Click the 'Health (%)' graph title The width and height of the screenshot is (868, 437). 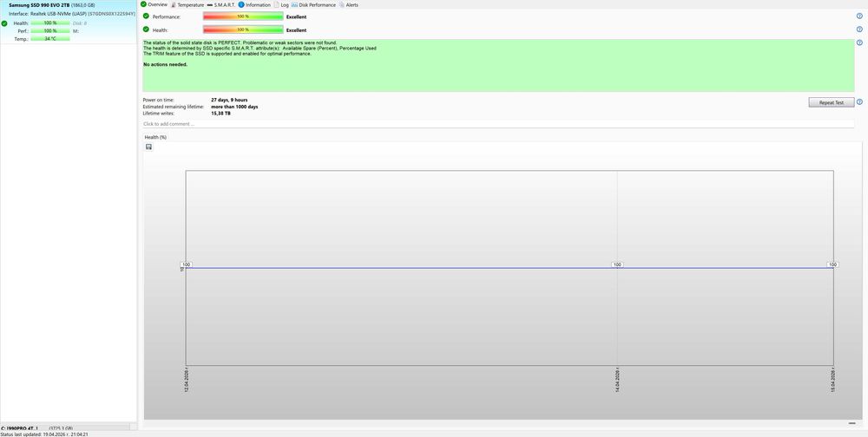pos(155,137)
